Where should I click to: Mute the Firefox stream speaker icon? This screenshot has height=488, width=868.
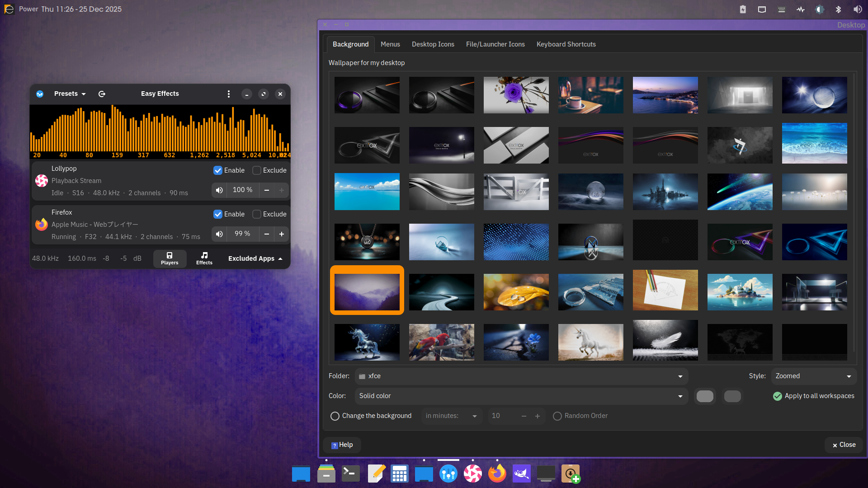[219, 234]
